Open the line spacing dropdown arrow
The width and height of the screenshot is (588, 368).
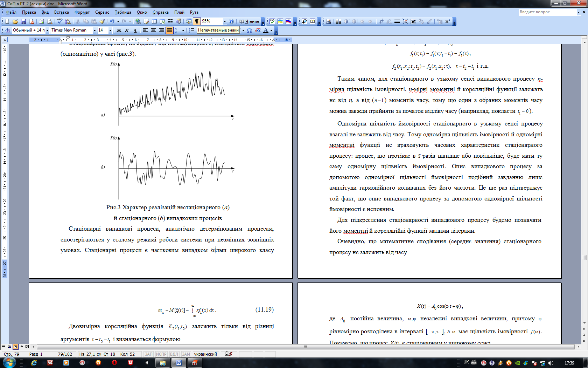click(x=183, y=30)
